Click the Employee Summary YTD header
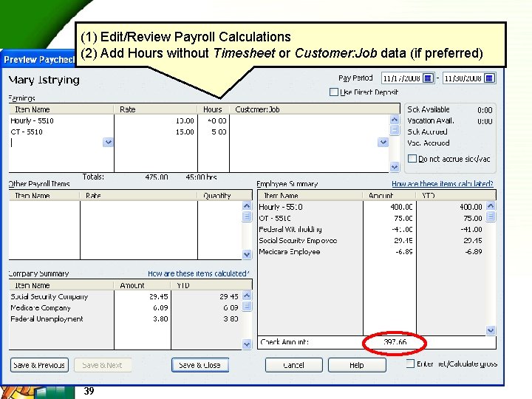This screenshot has width=532, height=399. click(x=456, y=195)
